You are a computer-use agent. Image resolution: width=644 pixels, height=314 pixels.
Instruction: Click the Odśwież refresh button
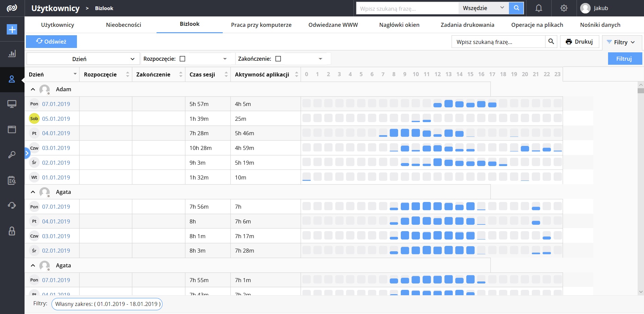51,42
